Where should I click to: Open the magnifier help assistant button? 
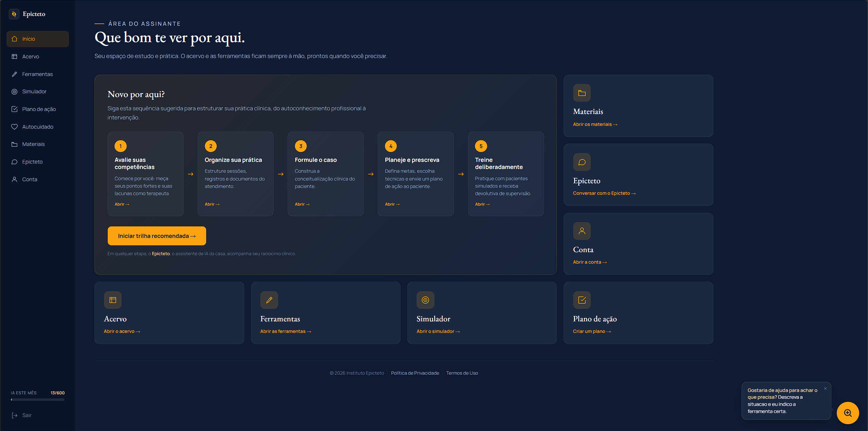[848, 413]
